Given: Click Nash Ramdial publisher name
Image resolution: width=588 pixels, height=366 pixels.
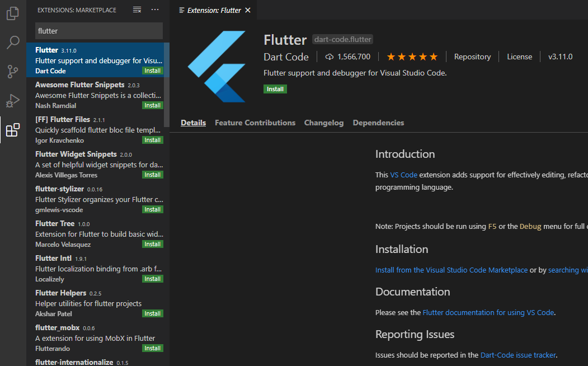Looking at the screenshot, I should point(55,106).
